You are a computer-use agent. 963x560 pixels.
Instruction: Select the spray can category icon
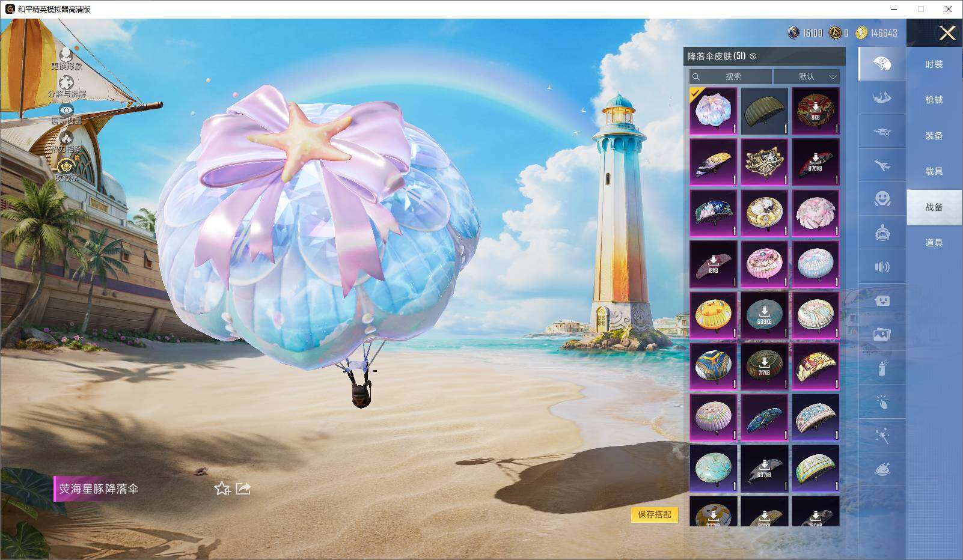[882, 368]
